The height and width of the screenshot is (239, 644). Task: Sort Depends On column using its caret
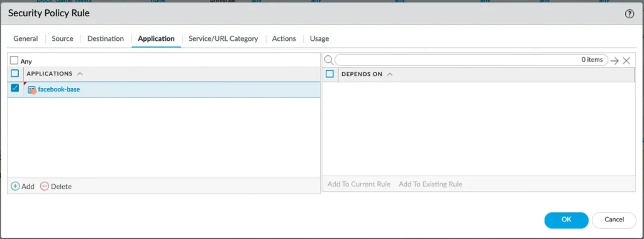click(390, 74)
